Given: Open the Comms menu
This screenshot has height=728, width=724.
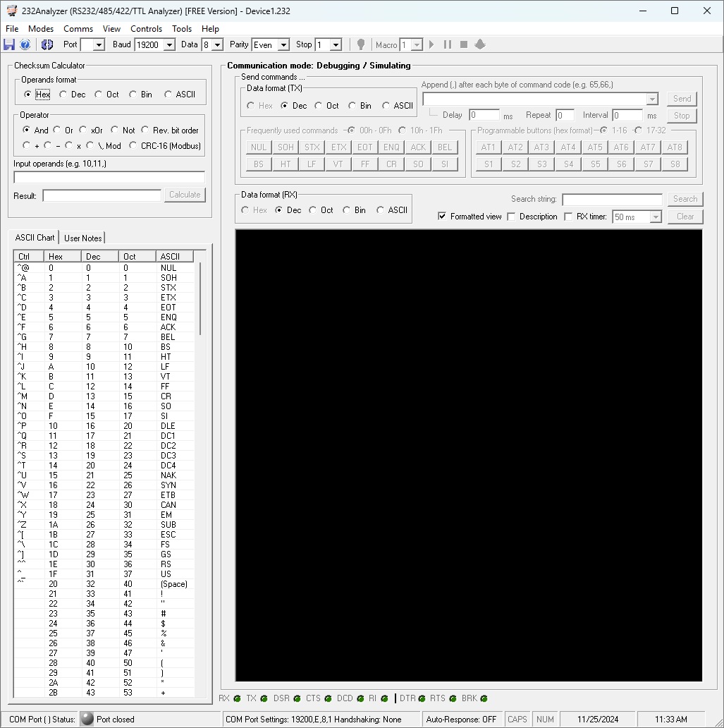Looking at the screenshot, I should (78, 29).
